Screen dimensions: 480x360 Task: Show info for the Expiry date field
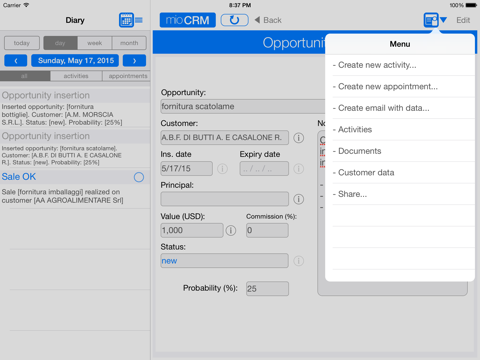[x=299, y=169]
